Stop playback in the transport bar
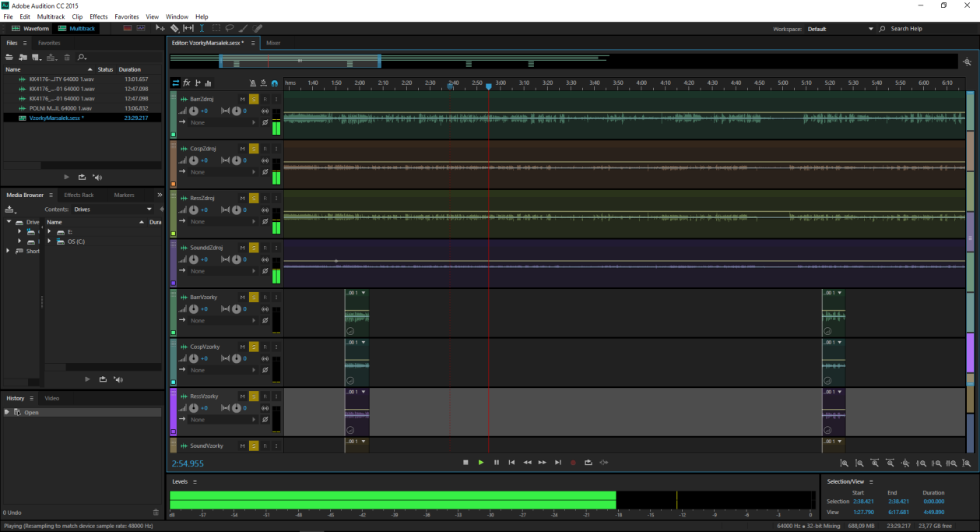The height and width of the screenshot is (532, 980). pos(465,463)
